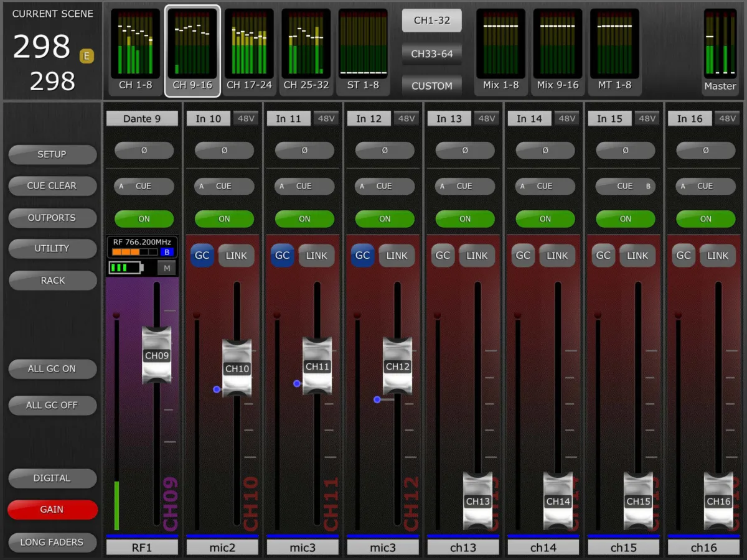Open the Mix 9-16 meter bank
747x560 pixels.
[x=558, y=52]
